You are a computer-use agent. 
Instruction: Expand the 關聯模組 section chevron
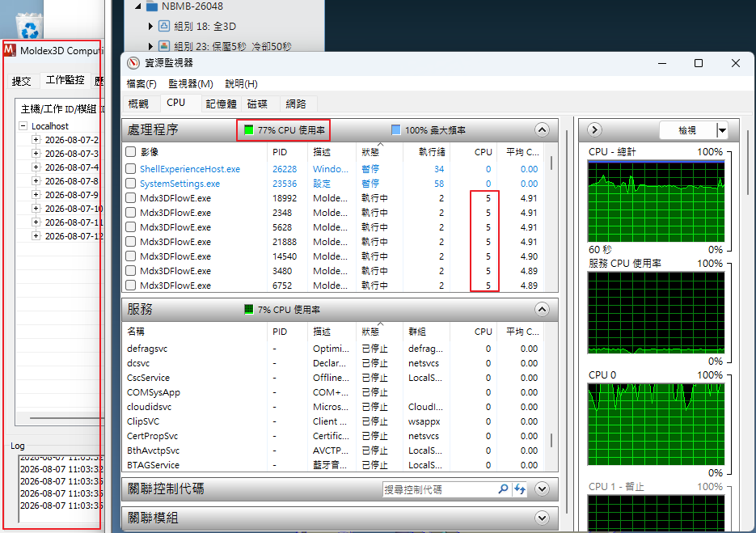tap(542, 518)
